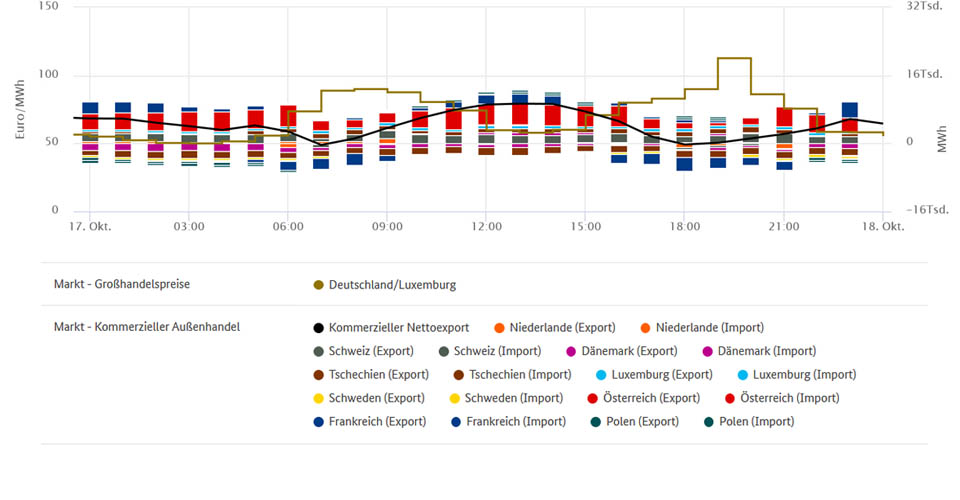Toggle Frankreich (Export) legend item
This screenshot has height=500, width=960.
click(x=370, y=422)
